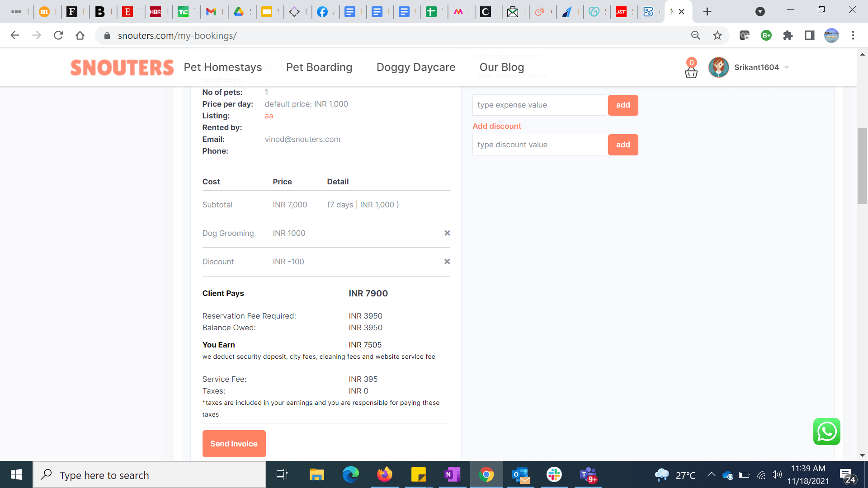
Task: Switch to the TechCrunch tab
Action: 183,12
